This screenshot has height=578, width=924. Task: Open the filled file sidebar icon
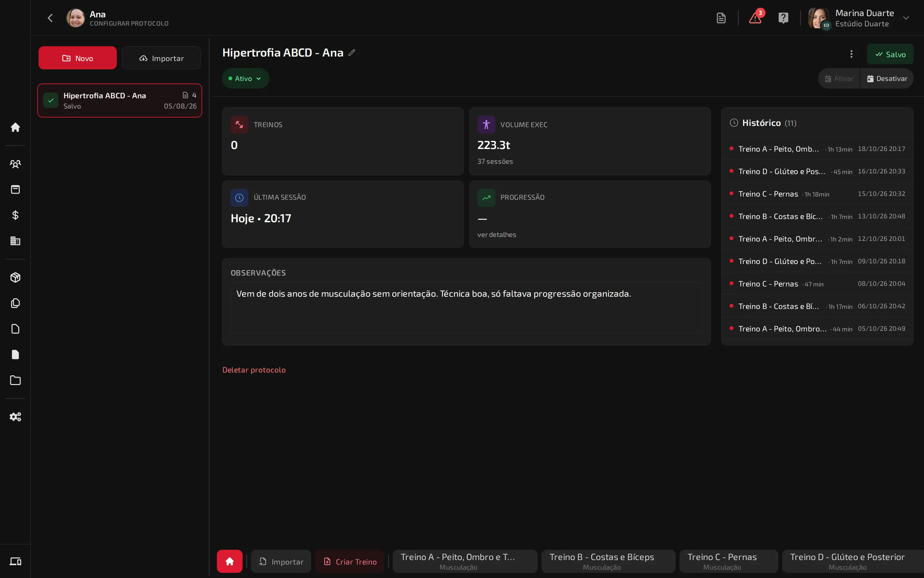tap(15, 355)
